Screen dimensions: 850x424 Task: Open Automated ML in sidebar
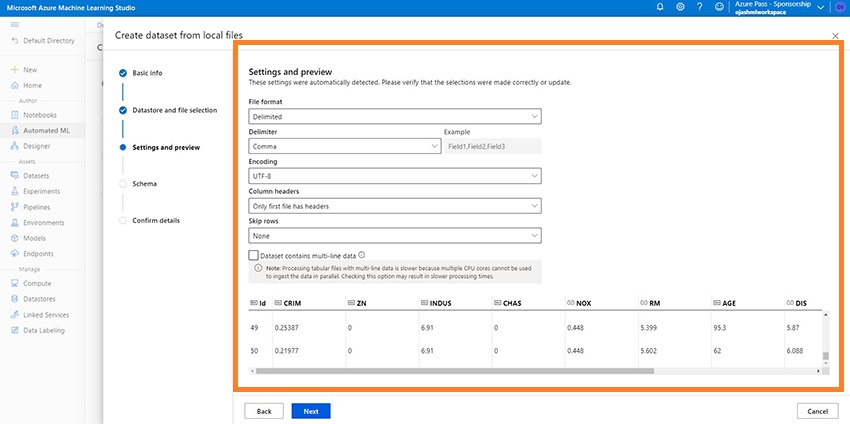(47, 130)
